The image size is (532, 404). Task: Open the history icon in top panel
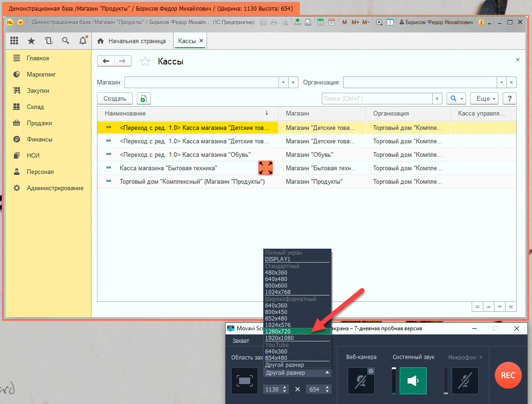coord(48,41)
